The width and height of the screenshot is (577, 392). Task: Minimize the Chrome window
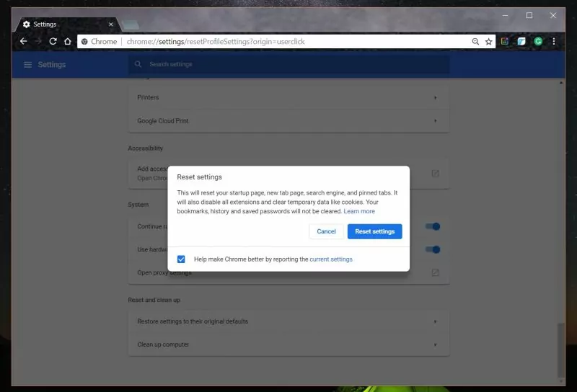coord(506,15)
